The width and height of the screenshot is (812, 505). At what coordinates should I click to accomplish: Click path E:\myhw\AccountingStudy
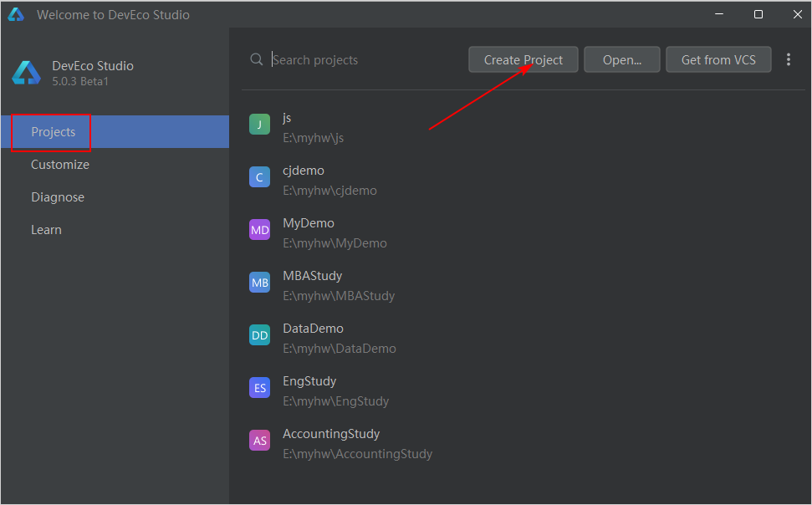[x=358, y=454]
